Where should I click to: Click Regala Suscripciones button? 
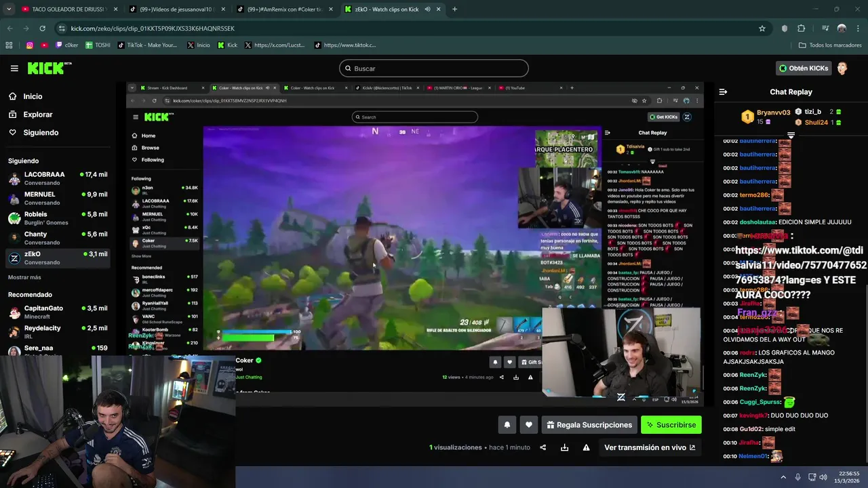589,425
